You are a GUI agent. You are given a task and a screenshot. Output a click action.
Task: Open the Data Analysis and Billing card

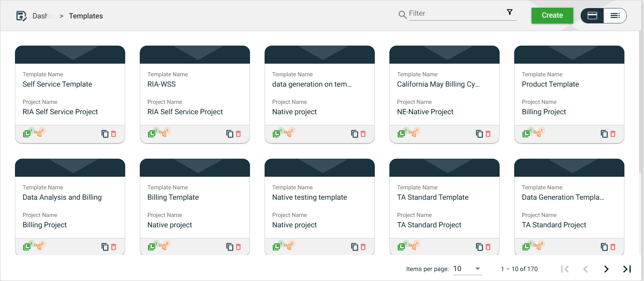coord(70,207)
